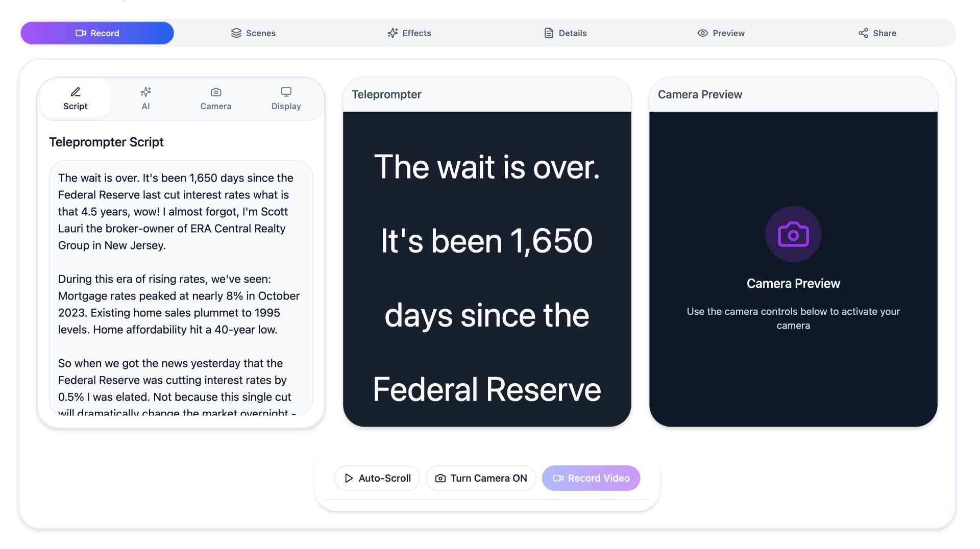
Task: Click the Scenes layers icon
Action: tap(236, 33)
